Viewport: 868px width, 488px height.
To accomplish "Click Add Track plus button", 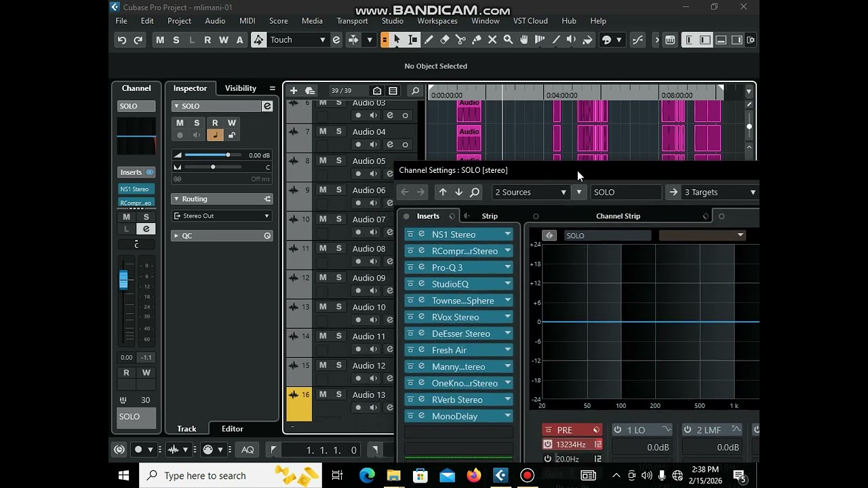I will tap(294, 91).
